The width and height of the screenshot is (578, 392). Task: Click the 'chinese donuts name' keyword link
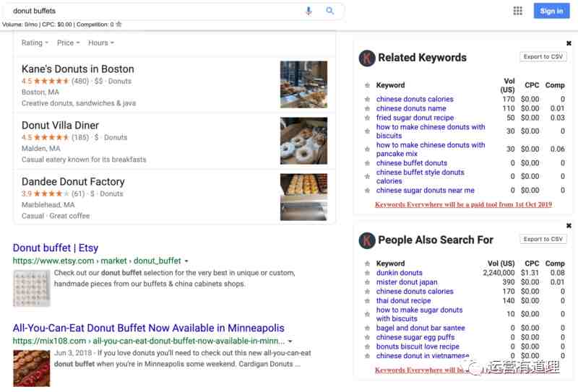coord(411,108)
